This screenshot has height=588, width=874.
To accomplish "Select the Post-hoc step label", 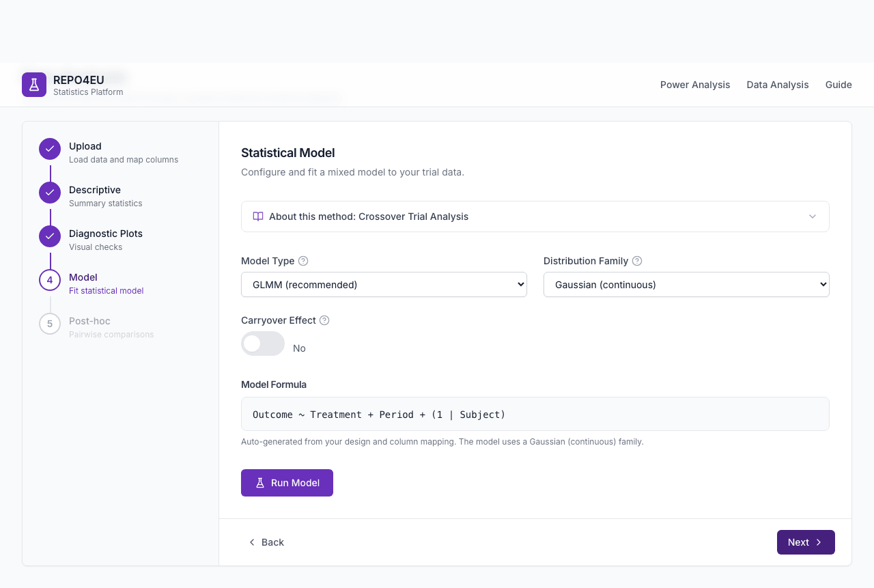I will coord(89,321).
